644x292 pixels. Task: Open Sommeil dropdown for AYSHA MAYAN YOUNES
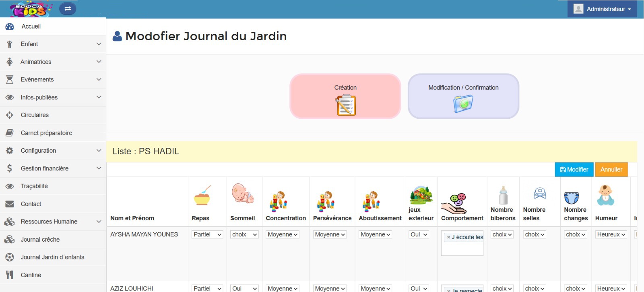[244, 234]
